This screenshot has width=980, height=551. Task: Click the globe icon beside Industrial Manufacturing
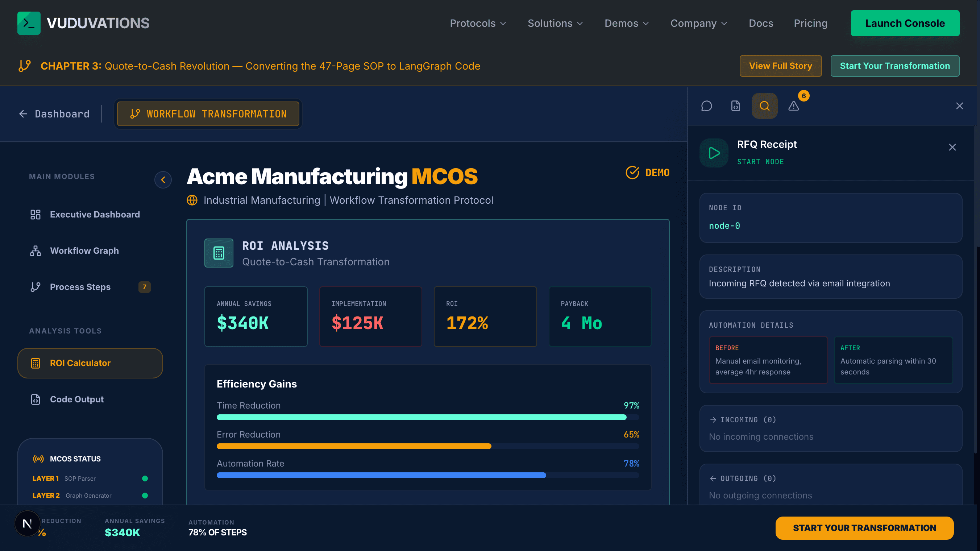(x=192, y=200)
